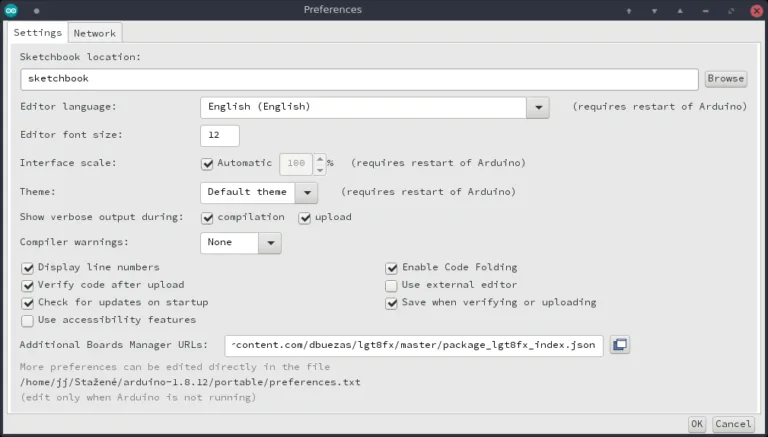
Task: Click the pin dot icon beside the Arduino logo
Action: 37,11
